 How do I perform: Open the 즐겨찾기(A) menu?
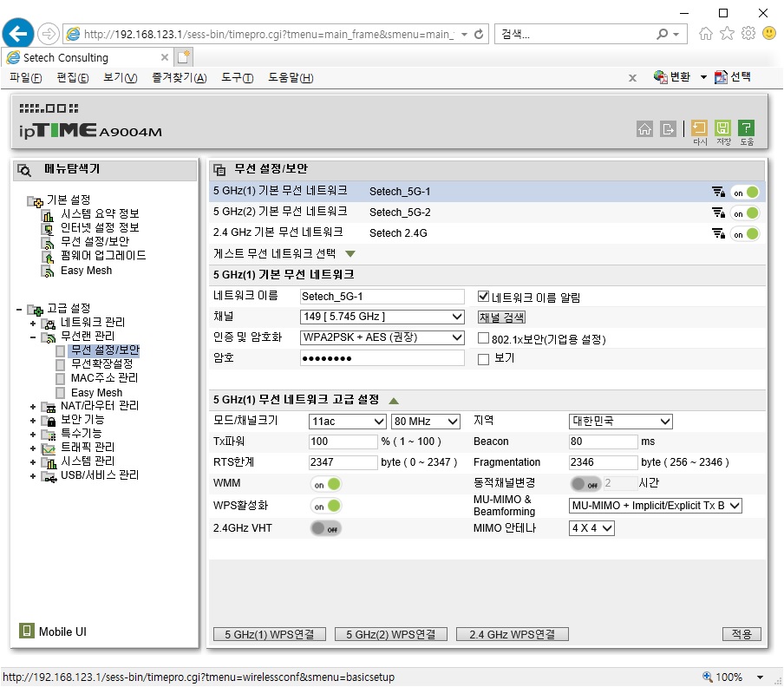(179, 77)
